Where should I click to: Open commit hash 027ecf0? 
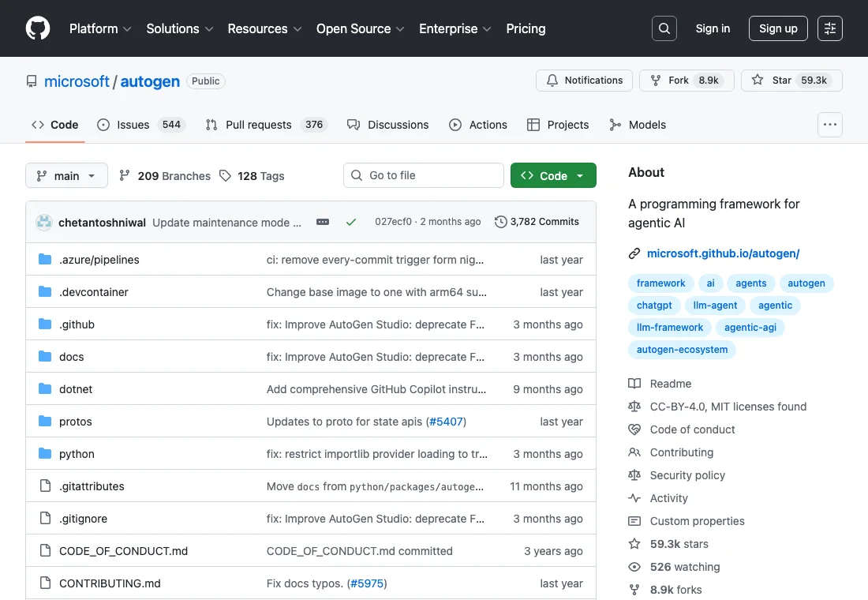point(393,222)
